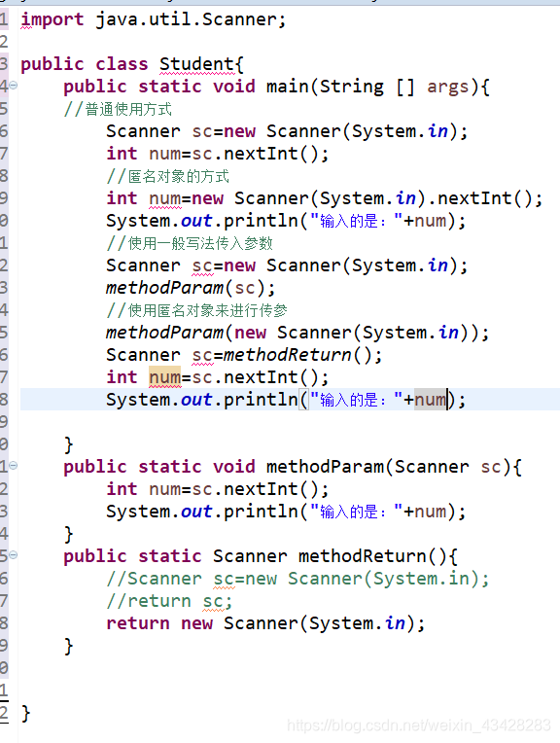Select the comment '//使用一般写法传入参数'
The width and height of the screenshot is (560, 743).
[x=190, y=243]
